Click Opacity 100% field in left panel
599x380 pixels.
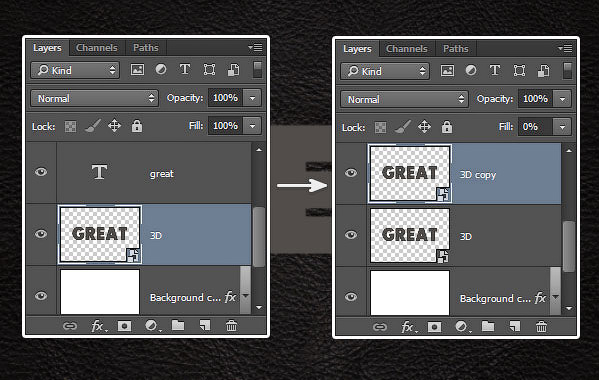click(226, 98)
